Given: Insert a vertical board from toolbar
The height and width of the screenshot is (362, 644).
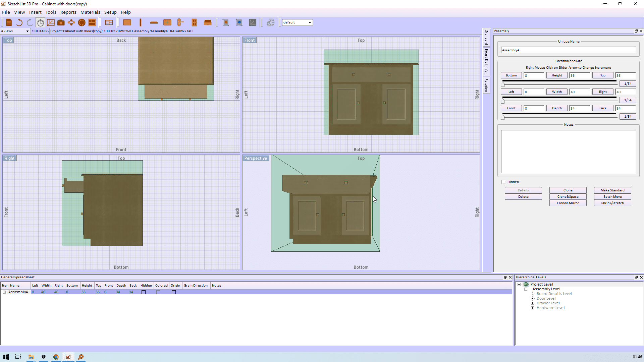Looking at the screenshot, I should (141, 22).
